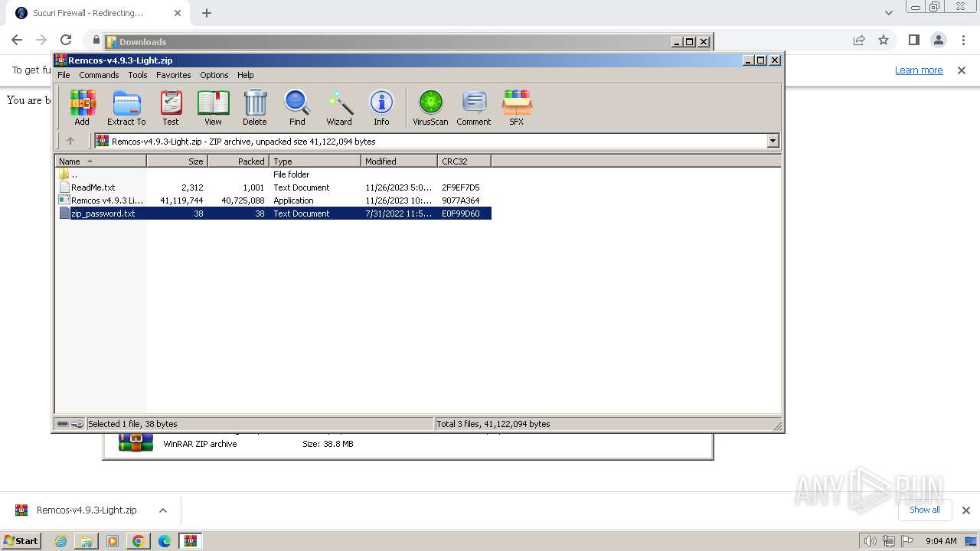Click the View file toolbar icon
The width and height of the screenshot is (980, 551).
coord(213,107)
